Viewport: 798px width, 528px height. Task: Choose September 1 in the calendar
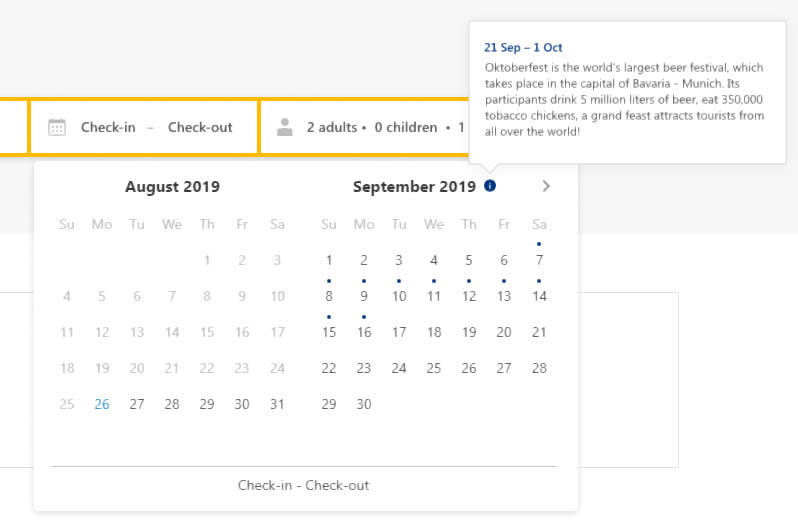pyautogui.click(x=329, y=260)
